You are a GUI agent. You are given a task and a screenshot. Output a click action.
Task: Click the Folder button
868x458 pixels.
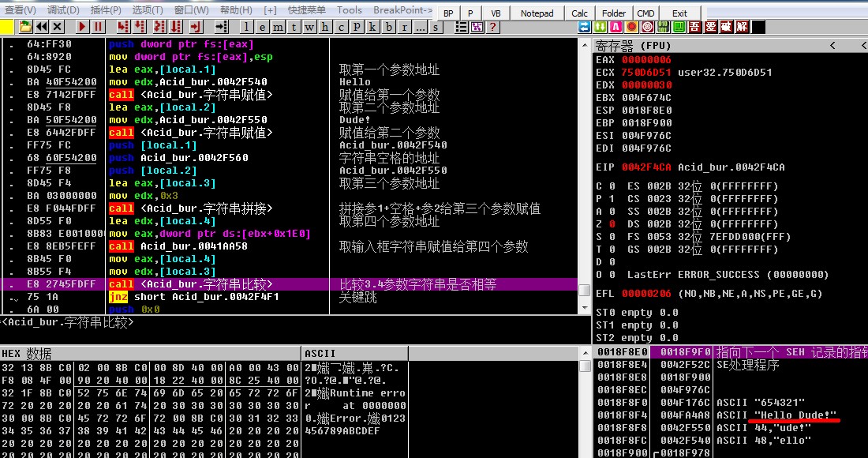614,13
